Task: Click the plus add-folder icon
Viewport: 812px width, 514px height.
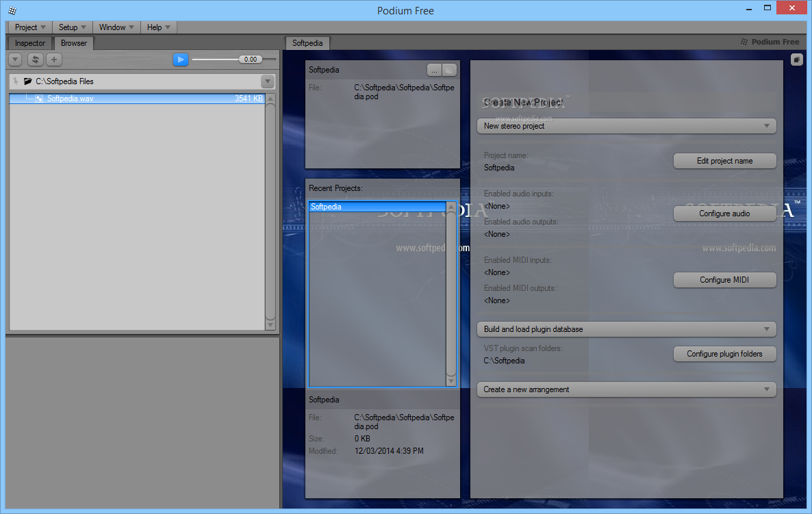Action: click(54, 60)
